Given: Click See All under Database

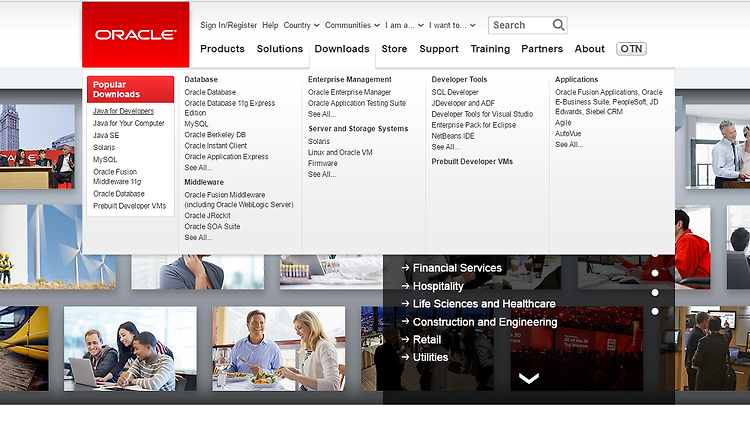Looking at the screenshot, I should pos(199,168).
